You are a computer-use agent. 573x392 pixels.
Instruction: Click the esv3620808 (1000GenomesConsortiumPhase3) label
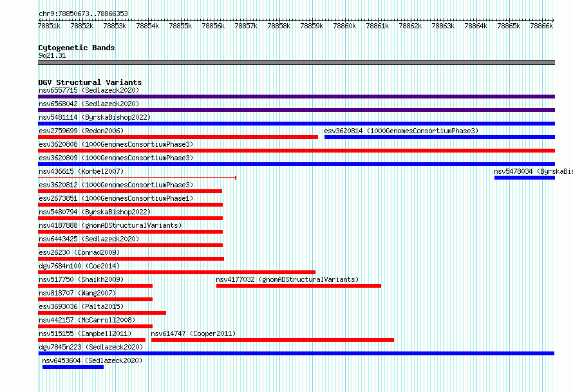click(x=116, y=144)
